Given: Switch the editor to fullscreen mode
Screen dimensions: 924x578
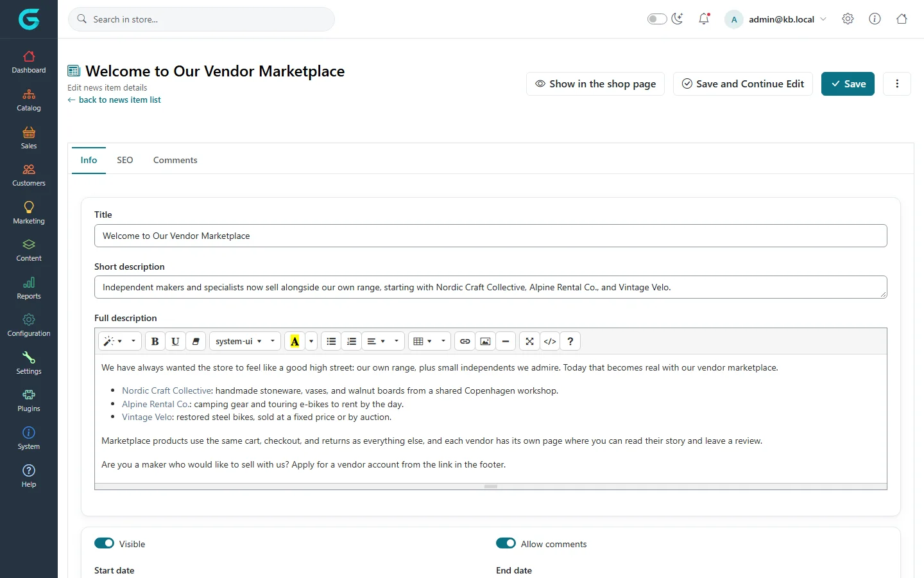Looking at the screenshot, I should click(529, 342).
